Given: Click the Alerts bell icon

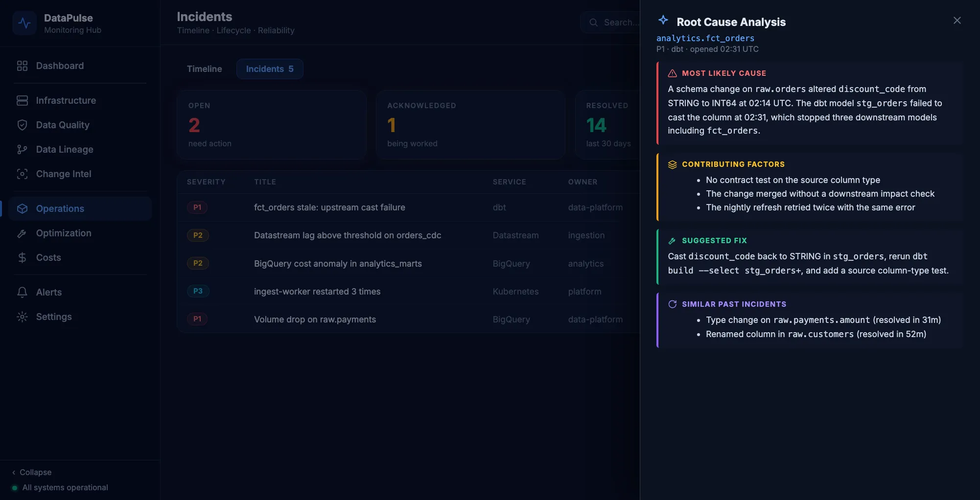Looking at the screenshot, I should tap(22, 292).
